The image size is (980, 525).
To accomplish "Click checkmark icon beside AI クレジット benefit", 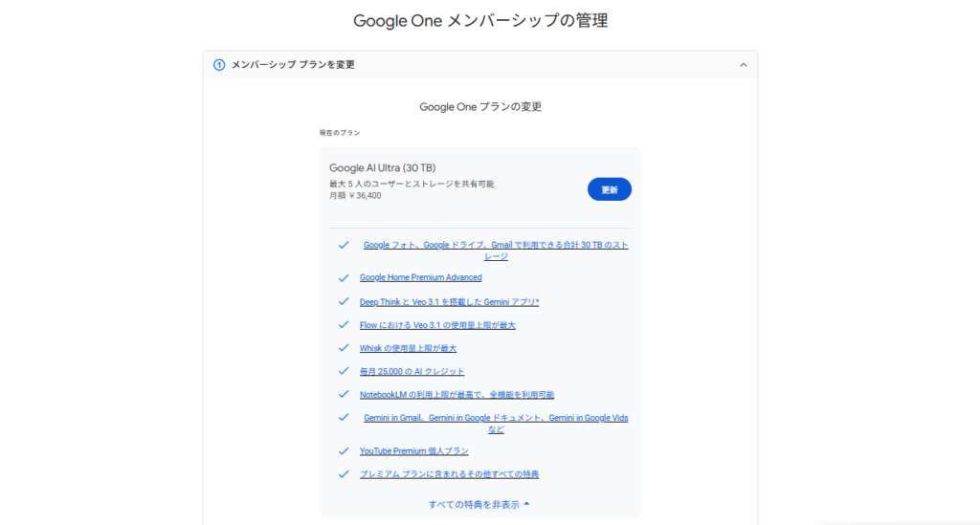I will [x=344, y=371].
